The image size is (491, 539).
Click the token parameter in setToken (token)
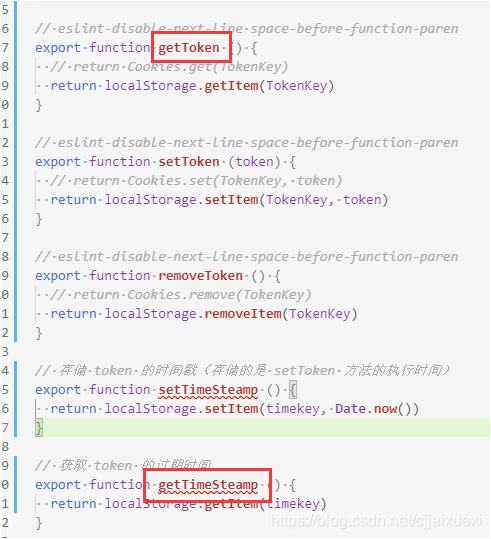coord(255,162)
